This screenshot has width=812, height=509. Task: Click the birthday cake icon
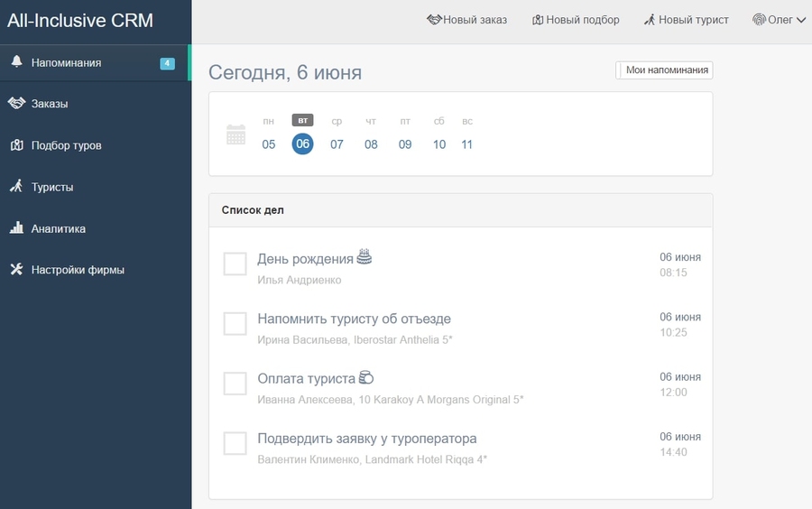[364, 257]
